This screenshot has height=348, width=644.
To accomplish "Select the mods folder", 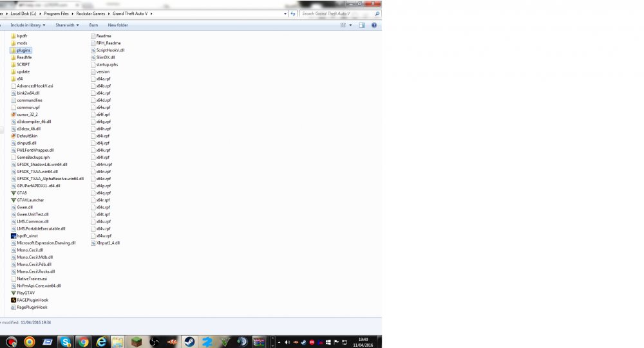I will [19, 43].
